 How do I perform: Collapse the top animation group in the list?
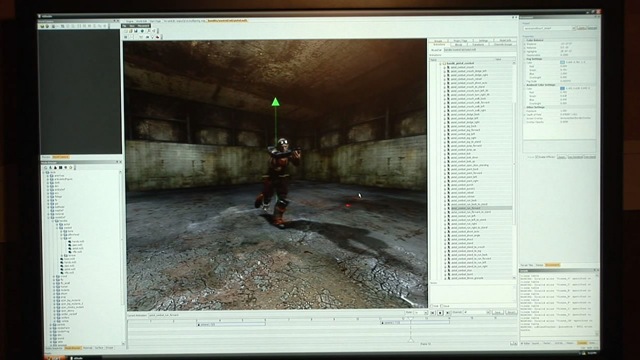(x=440, y=64)
